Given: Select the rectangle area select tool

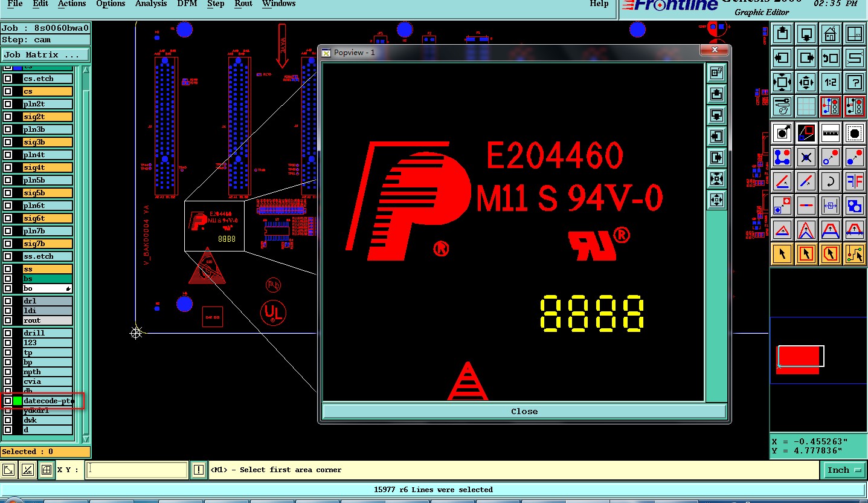Looking at the screenshot, I should [x=806, y=254].
